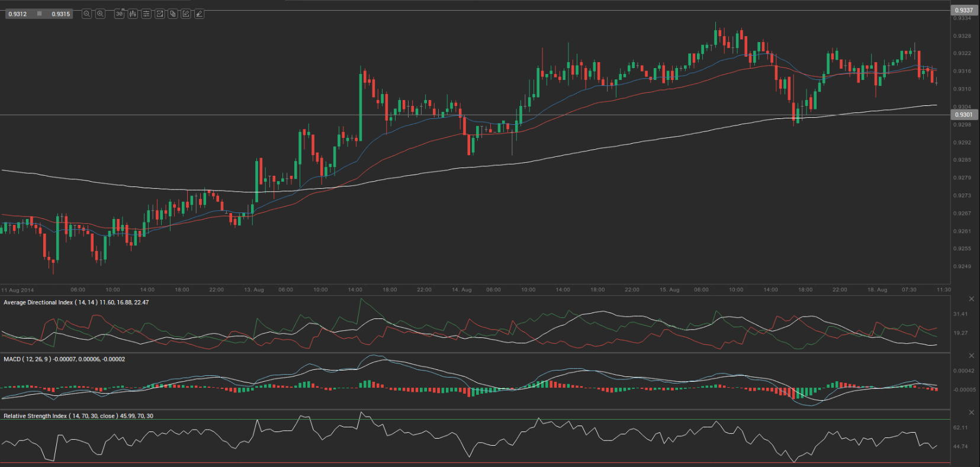Viewport: 980px width, 467px height.
Task: Click the sell price 0.9312
Action: pos(18,14)
